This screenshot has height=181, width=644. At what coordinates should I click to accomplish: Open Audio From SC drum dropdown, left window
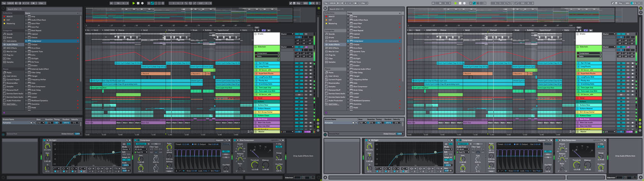point(141,149)
